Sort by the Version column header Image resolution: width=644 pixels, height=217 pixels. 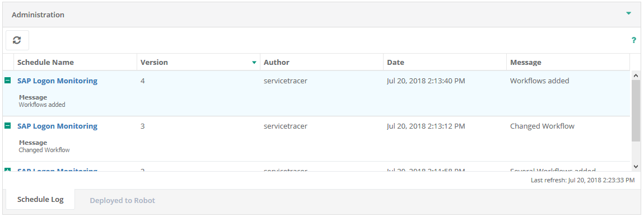(198, 62)
